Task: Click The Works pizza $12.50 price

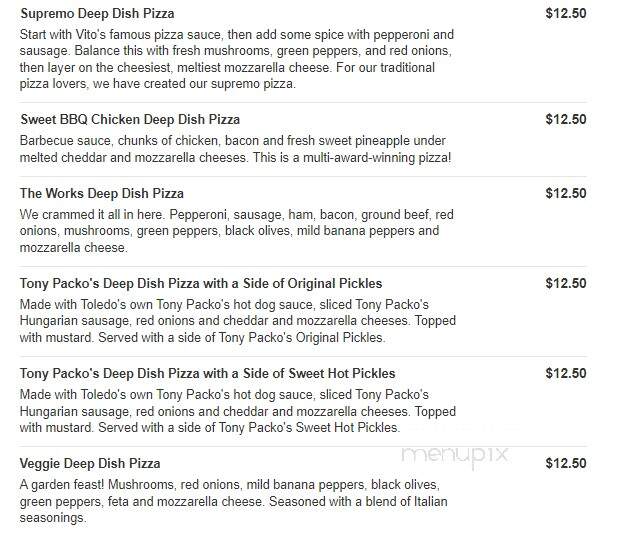Action: (566, 193)
